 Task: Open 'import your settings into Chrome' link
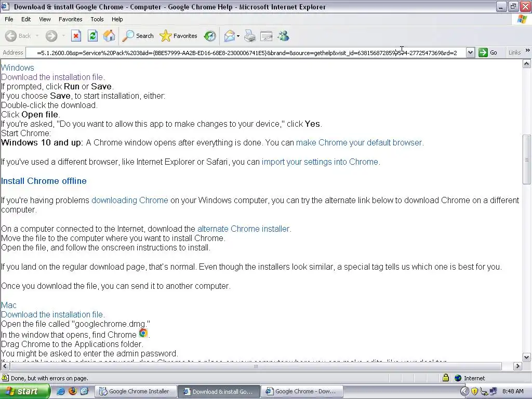tap(321, 162)
